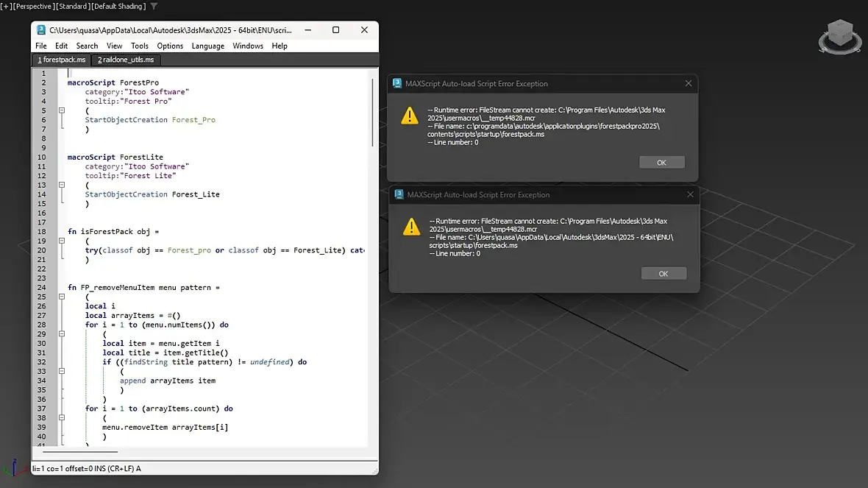Screen dimensions: 868x488
Task: Close the script editor window
Action: click(364, 30)
